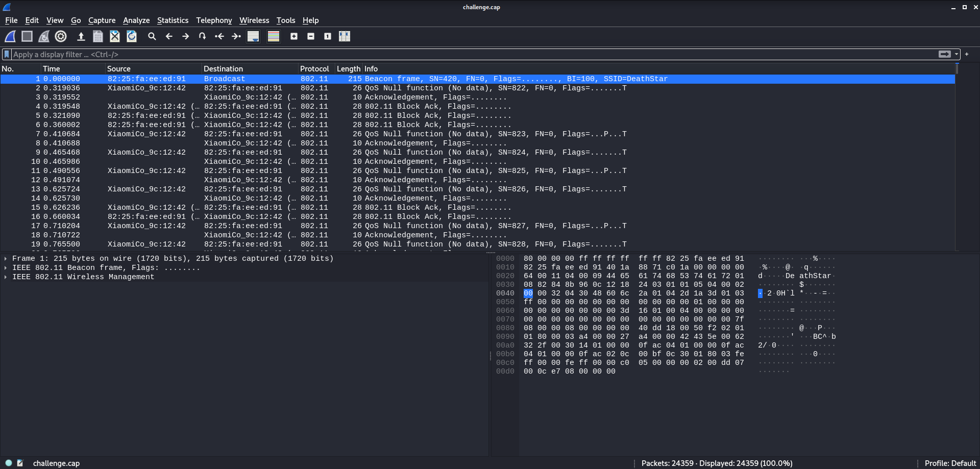Go to next packet with forward arrow

pyautogui.click(x=186, y=36)
